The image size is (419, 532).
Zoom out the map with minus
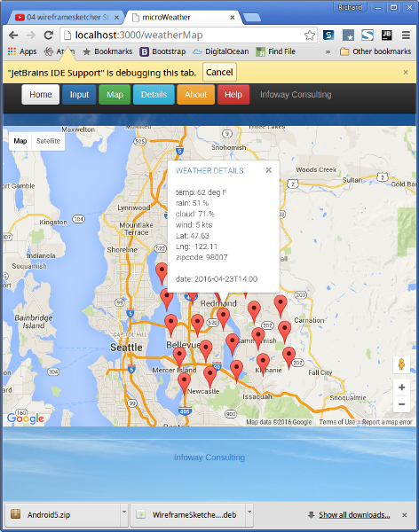401,404
